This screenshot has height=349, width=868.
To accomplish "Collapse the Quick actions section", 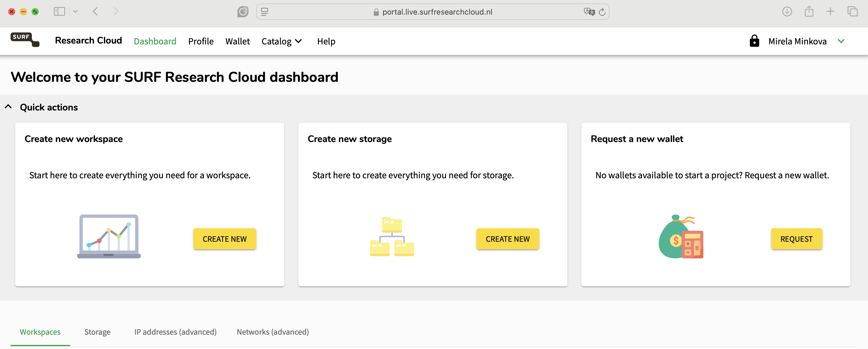I will click(x=8, y=107).
